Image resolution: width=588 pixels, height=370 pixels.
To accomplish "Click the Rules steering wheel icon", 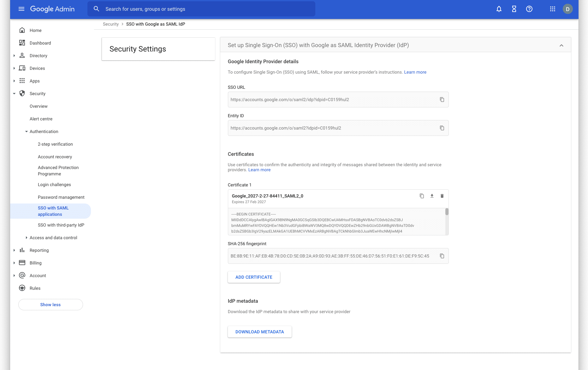I will [22, 288].
